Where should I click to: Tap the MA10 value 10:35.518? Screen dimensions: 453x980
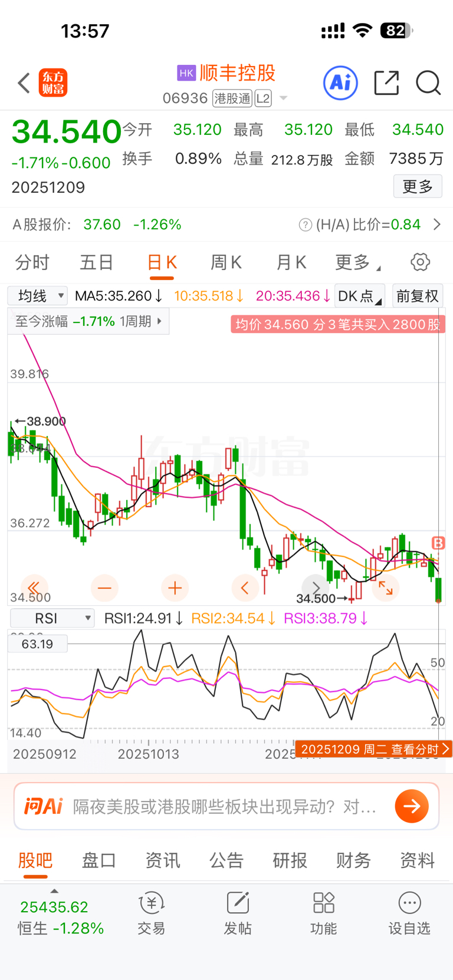[208, 296]
